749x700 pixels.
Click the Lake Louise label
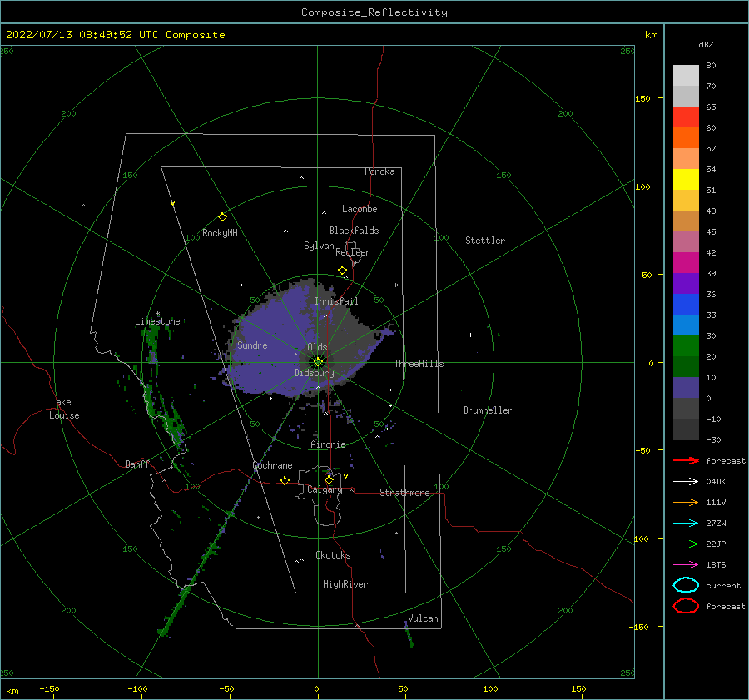tap(64, 409)
